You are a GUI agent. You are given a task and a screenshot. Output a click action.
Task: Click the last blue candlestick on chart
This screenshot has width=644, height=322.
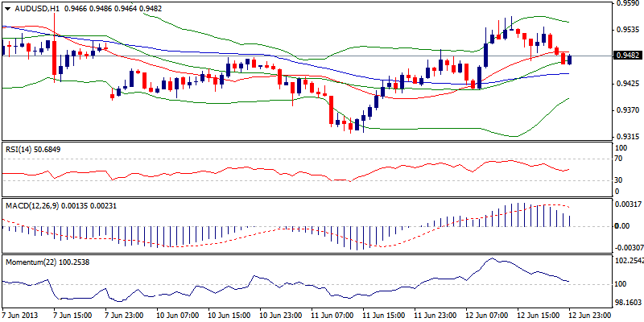(570, 60)
